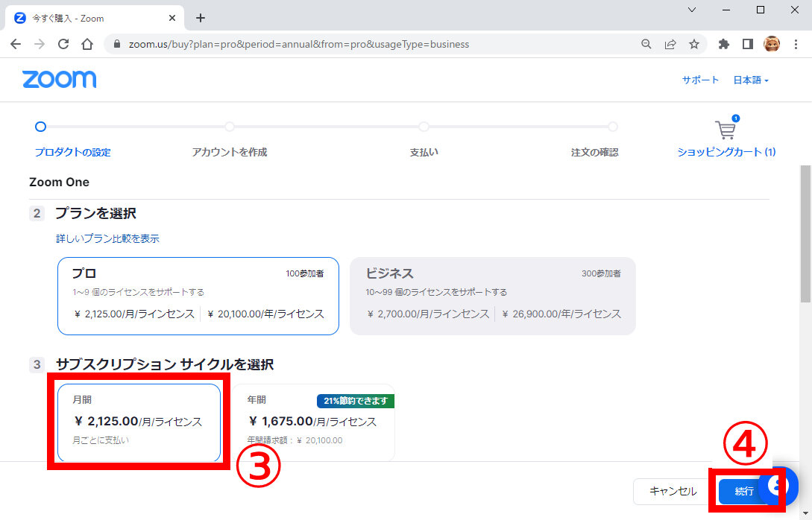
Task: Choose the 月間 billing cycle
Action: click(x=139, y=422)
